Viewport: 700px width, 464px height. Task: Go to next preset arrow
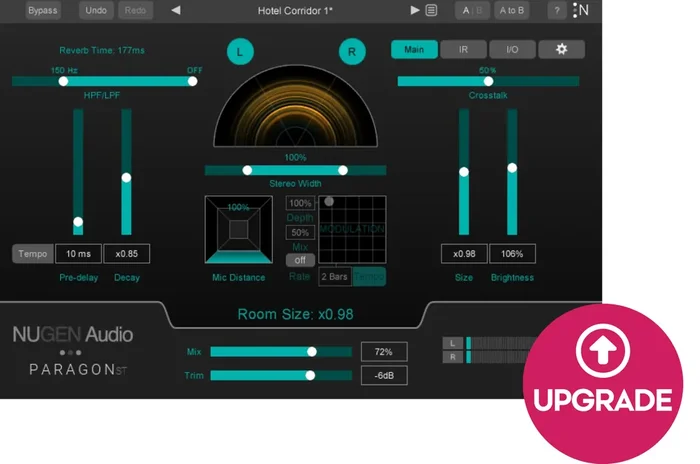415,10
